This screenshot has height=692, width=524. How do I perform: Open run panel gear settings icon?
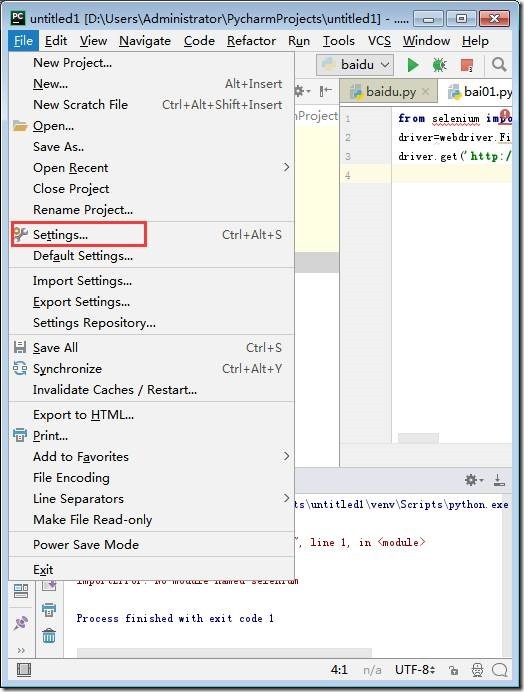point(474,480)
